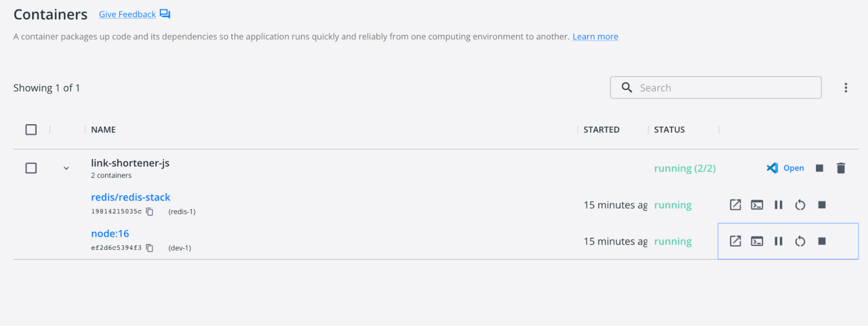
Task: Restart the node:16 container
Action: click(800, 241)
